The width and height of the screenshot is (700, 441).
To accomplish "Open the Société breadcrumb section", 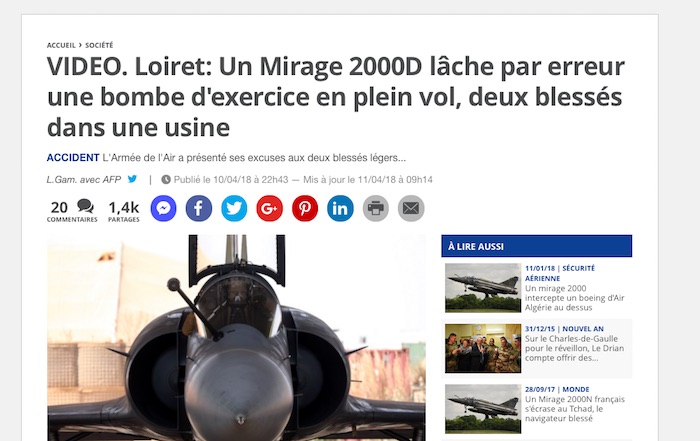I will tap(99, 45).
